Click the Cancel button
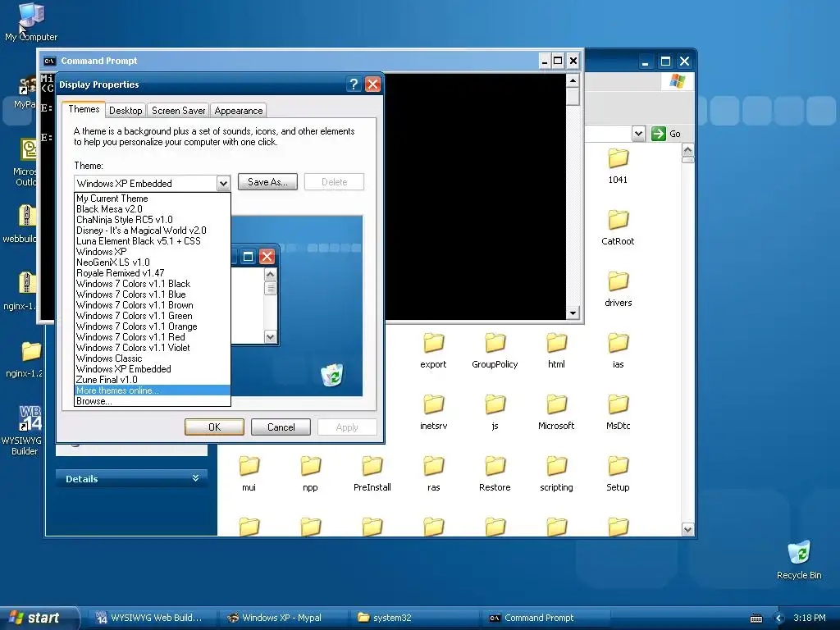840x630 pixels. coord(281,427)
